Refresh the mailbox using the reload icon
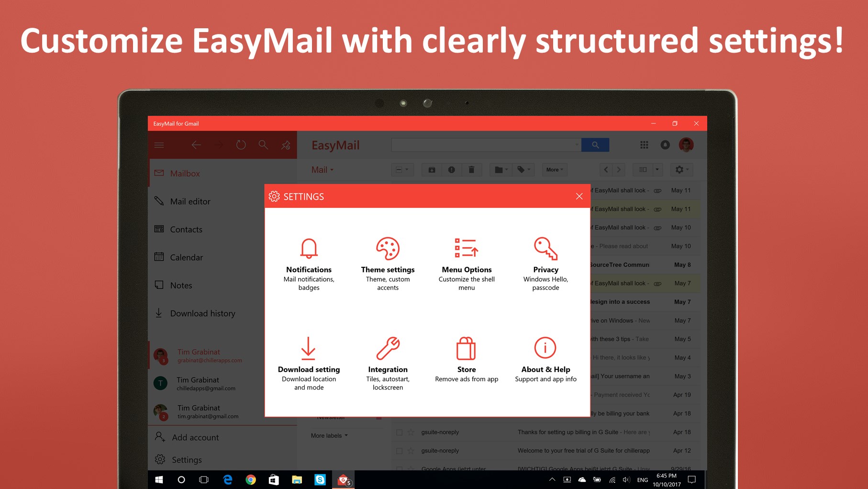The image size is (868, 489). [241, 145]
